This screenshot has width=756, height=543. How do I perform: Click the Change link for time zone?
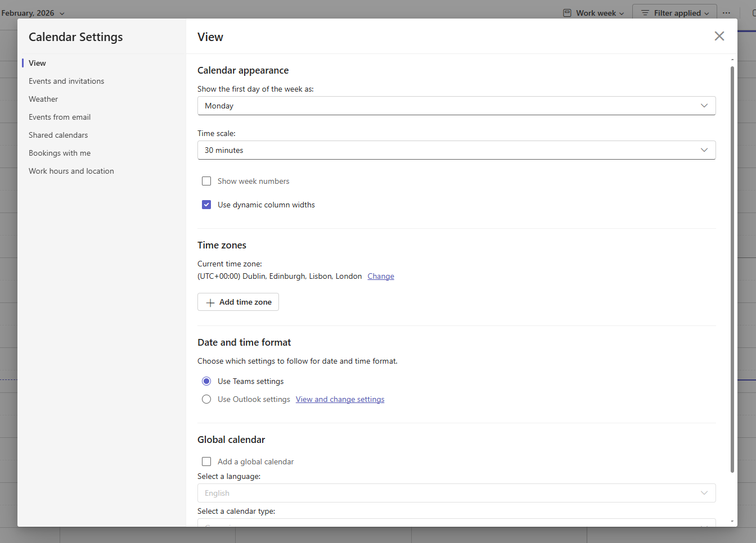pos(381,276)
